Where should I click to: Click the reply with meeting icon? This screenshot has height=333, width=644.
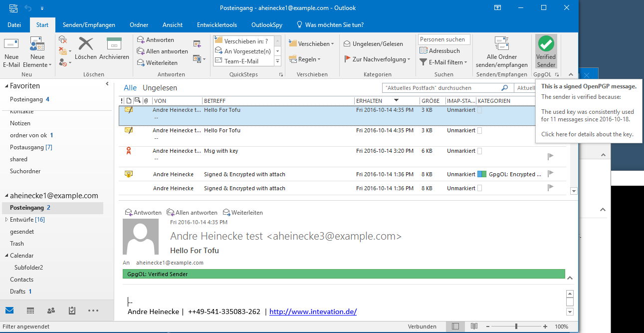click(x=197, y=43)
